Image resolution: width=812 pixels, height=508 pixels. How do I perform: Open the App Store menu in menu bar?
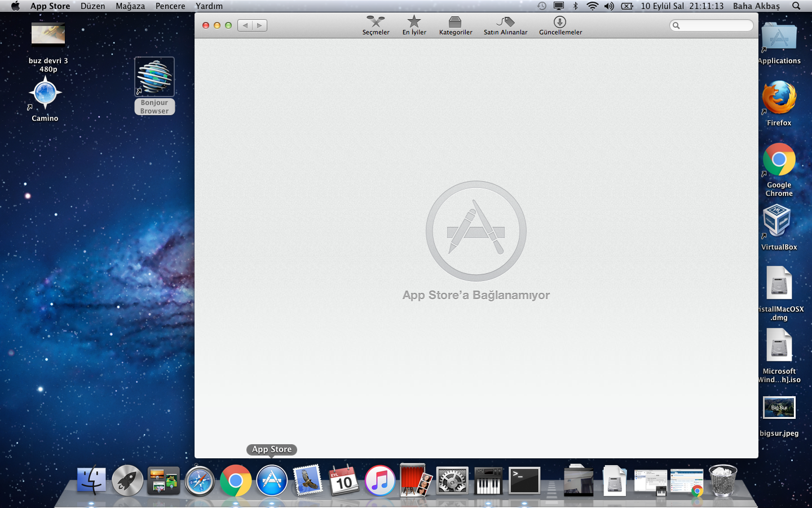pyautogui.click(x=50, y=6)
